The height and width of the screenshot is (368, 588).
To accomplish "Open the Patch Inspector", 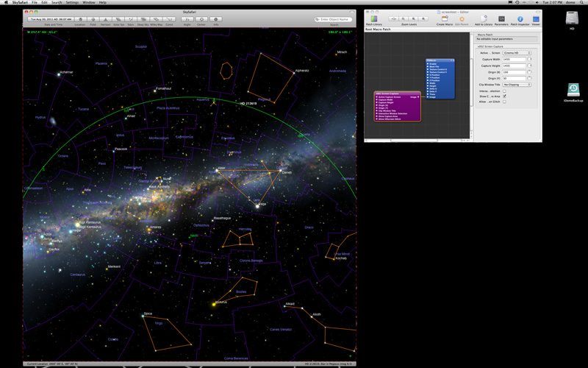I will click(x=520, y=18).
